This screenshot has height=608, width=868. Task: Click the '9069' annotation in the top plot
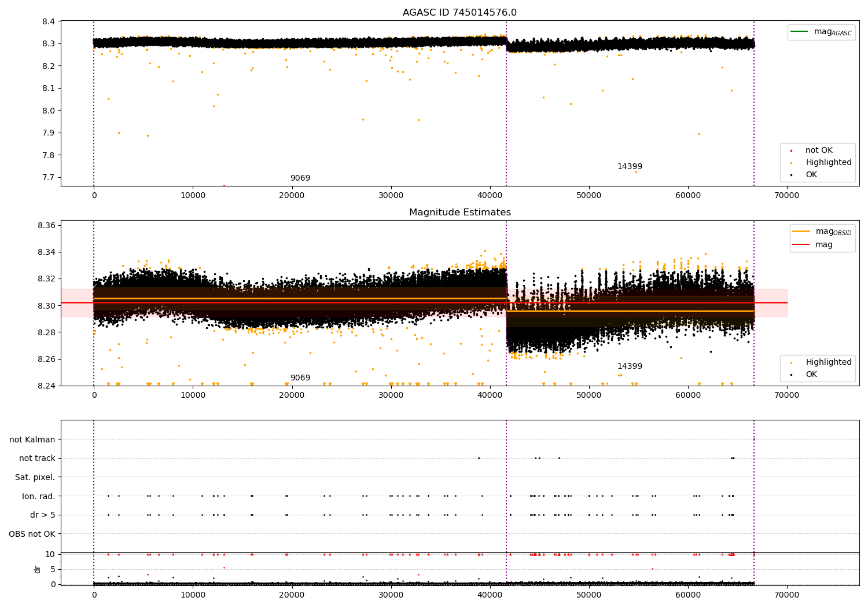coord(300,178)
